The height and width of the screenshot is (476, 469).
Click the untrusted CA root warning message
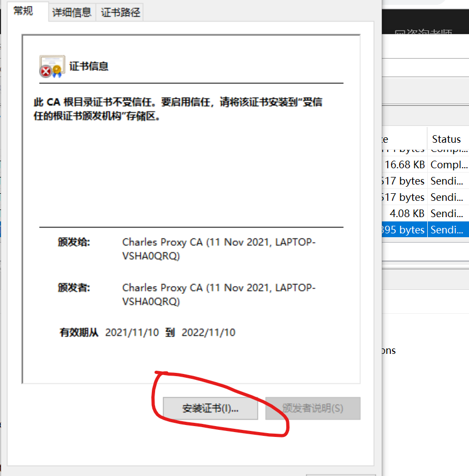178,109
